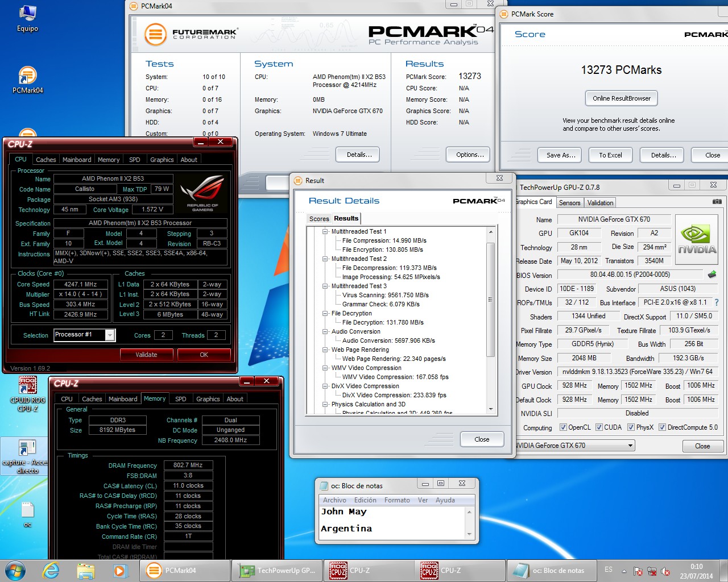Image resolution: width=728 pixels, height=582 pixels.
Task: Open the Edición menu in Notepad
Action: pos(365,500)
